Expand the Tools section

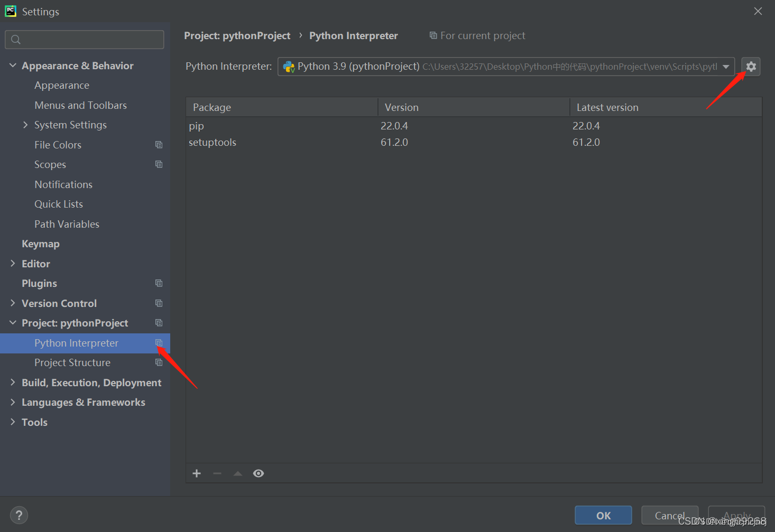[13, 422]
